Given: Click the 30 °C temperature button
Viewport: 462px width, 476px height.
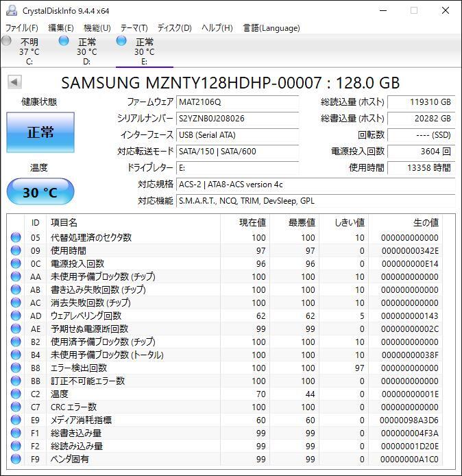Looking at the screenshot, I should [x=40, y=191].
